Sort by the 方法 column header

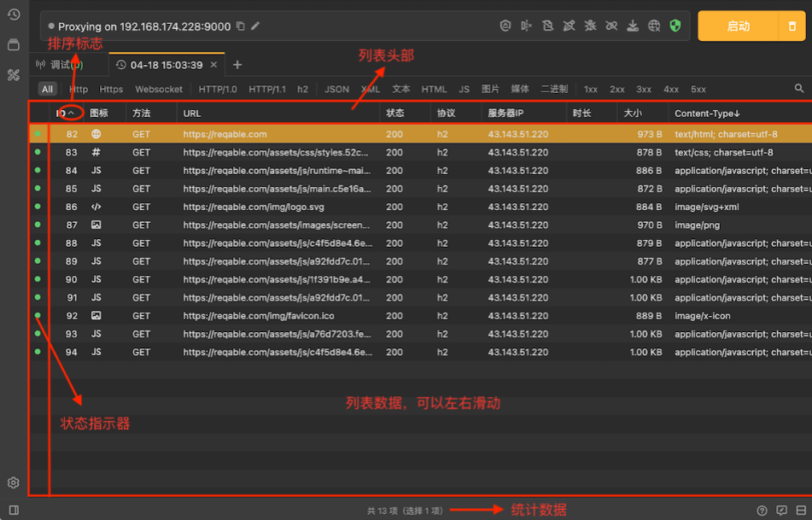click(151, 113)
